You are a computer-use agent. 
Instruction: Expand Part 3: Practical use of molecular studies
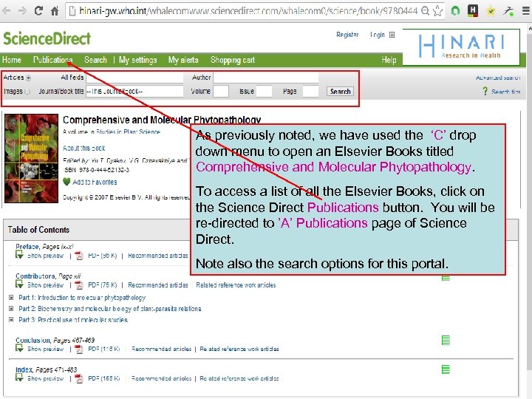(11, 320)
